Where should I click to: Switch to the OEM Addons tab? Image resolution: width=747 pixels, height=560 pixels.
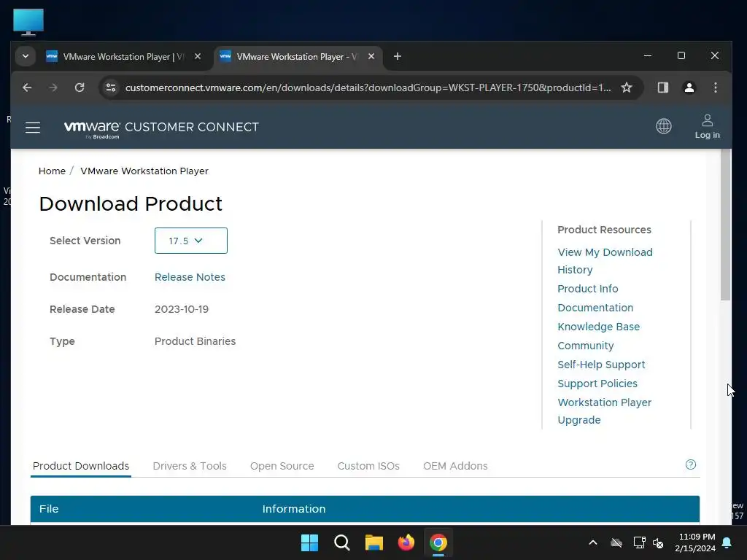[455, 466]
